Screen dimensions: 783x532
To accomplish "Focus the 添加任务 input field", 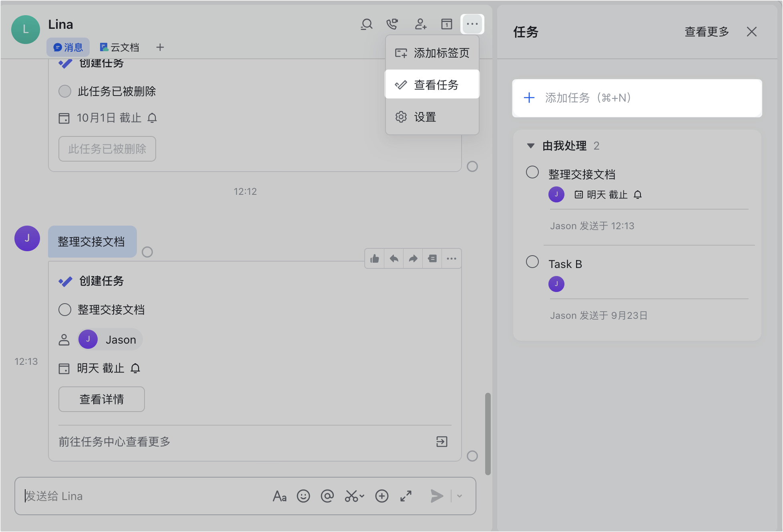I will pos(637,98).
